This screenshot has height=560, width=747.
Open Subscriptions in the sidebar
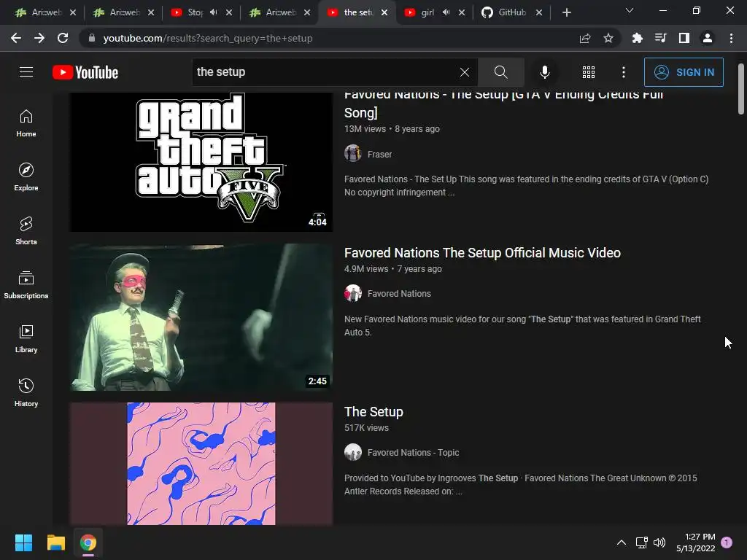point(26,285)
